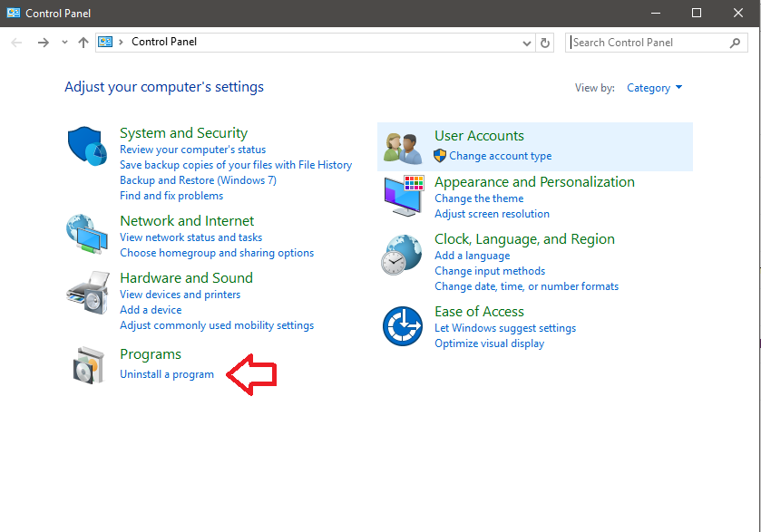Go back with the back arrow
This screenshot has height=532, width=761.
tap(16, 43)
